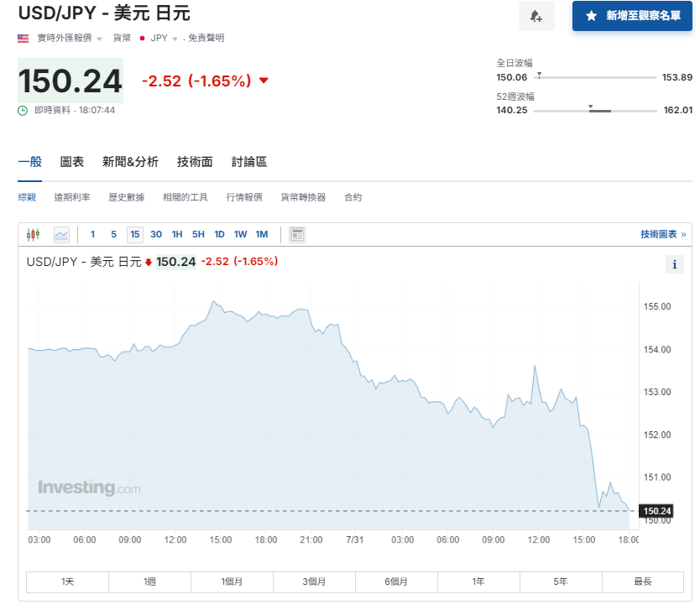Expand the 實時外匯報價 dropdown
Image resolution: width=700 pixels, height=615 pixels.
tap(98, 38)
